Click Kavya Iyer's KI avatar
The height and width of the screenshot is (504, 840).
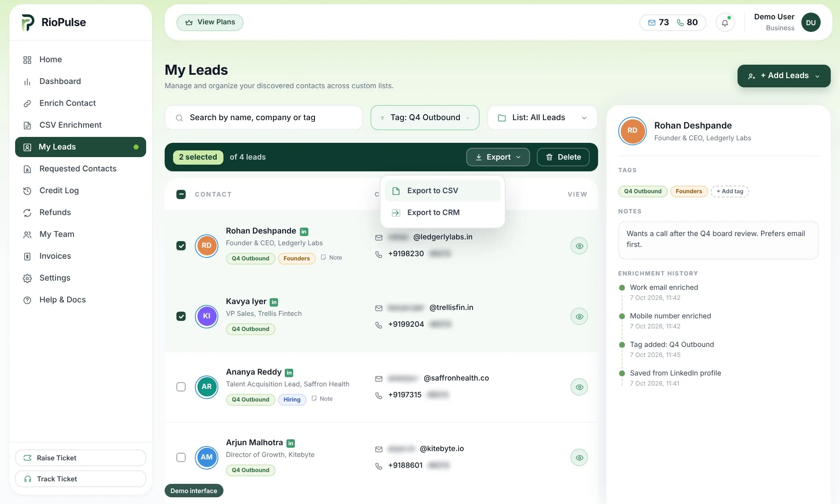207,316
